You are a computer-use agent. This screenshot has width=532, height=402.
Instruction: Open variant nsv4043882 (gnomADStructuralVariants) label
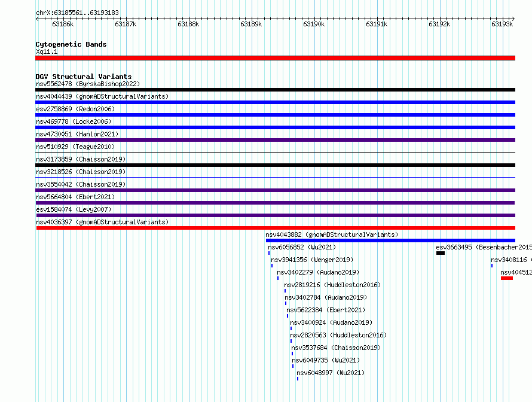coord(332,234)
